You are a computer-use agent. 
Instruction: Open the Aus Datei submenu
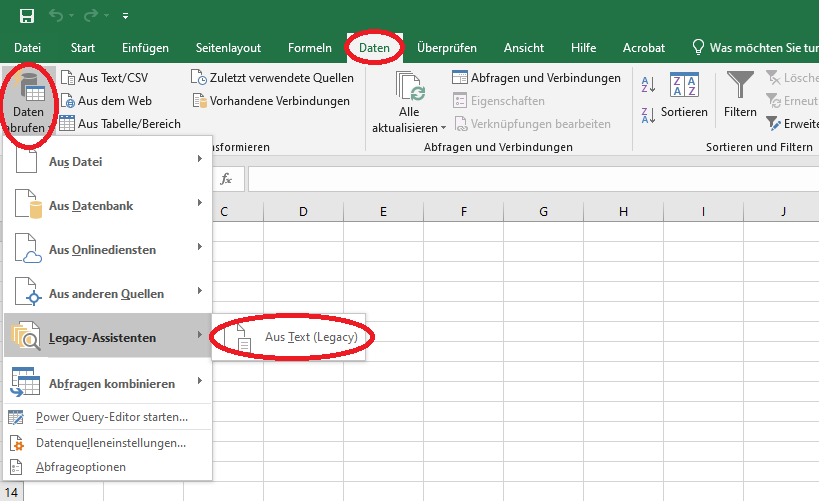pos(108,161)
